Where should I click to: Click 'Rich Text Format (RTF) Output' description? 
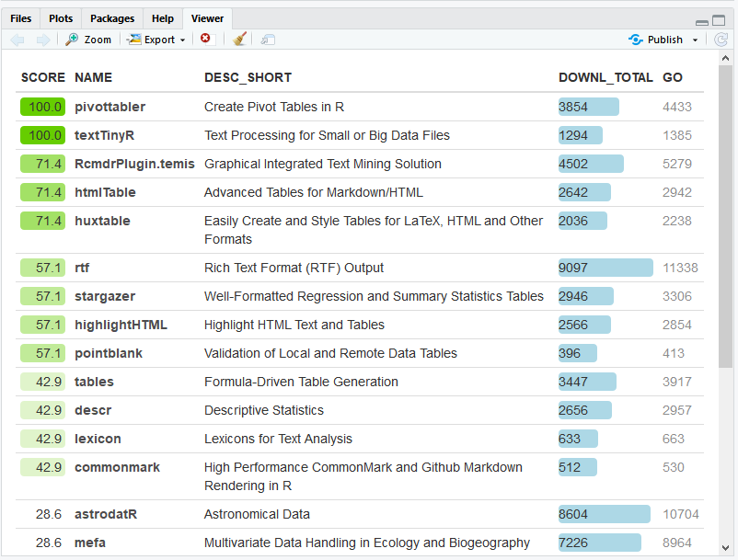tap(294, 268)
